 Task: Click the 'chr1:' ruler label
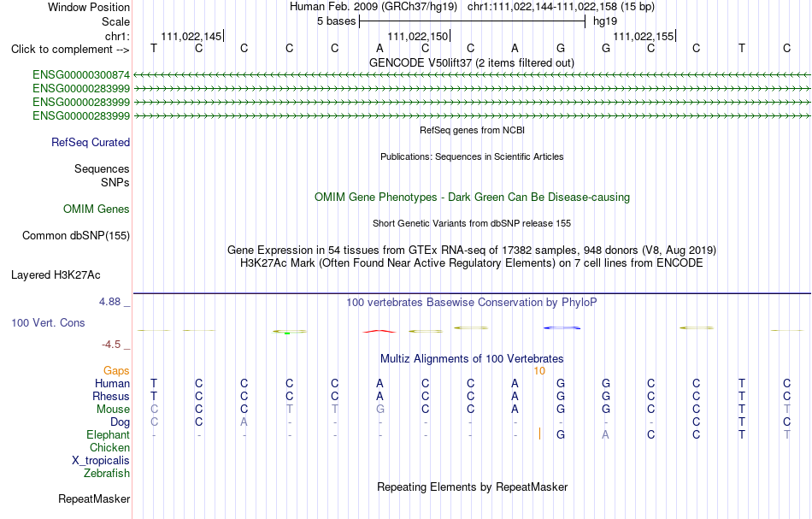coord(118,36)
